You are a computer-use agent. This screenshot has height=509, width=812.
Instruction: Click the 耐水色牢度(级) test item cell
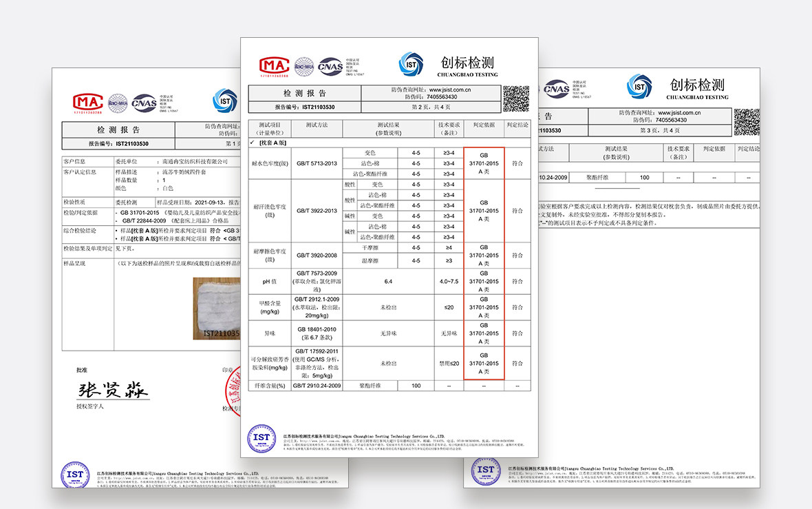tap(270, 163)
